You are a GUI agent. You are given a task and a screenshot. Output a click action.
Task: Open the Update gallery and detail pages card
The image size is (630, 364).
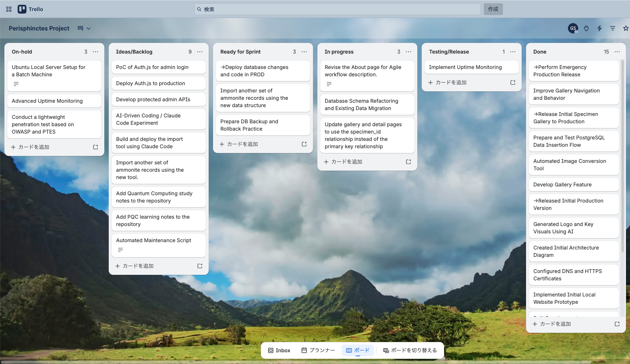(367, 135)
